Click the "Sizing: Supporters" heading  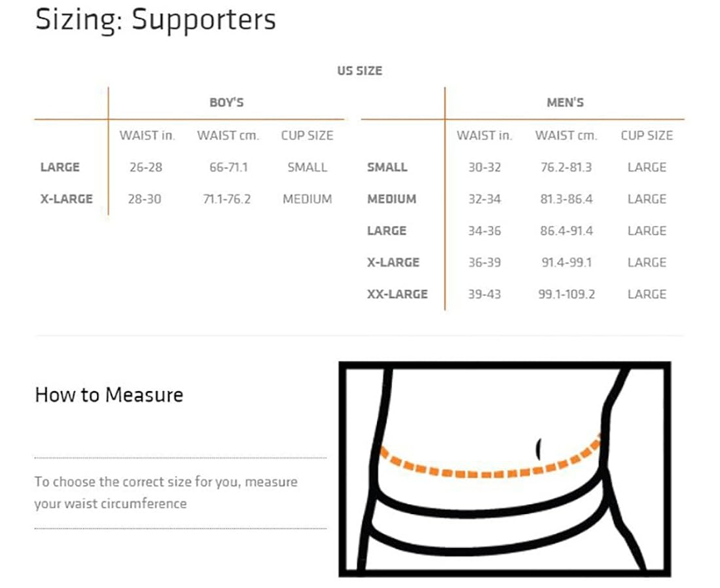(155, 20)
